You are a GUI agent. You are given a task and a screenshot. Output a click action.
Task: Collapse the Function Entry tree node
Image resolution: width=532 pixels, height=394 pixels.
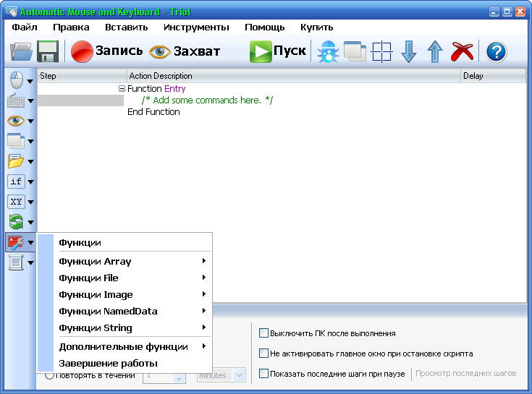pyautogui.click(x=122, y=89)
